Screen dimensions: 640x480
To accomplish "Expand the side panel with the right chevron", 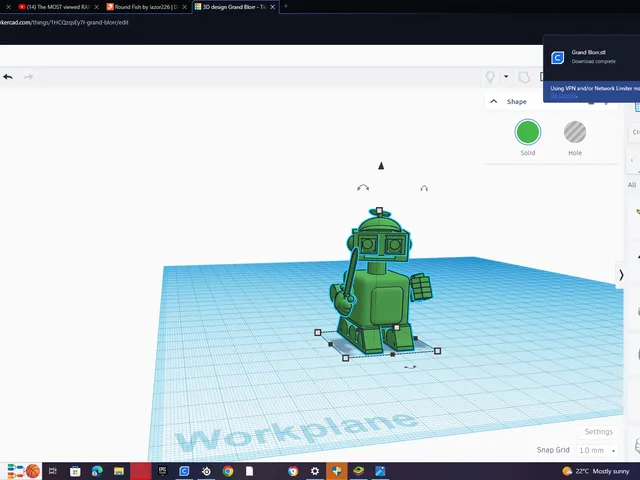I will pos(620,275).
